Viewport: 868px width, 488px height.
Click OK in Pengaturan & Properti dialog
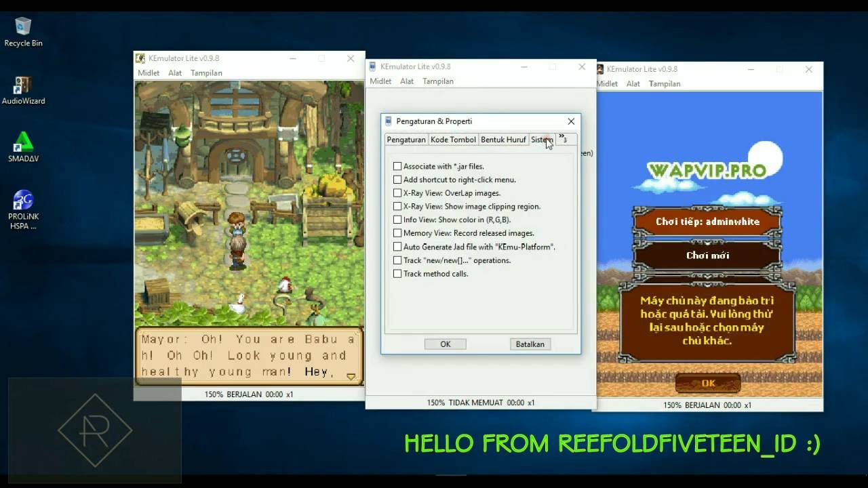pyautogui.click(x=446, y=344)
